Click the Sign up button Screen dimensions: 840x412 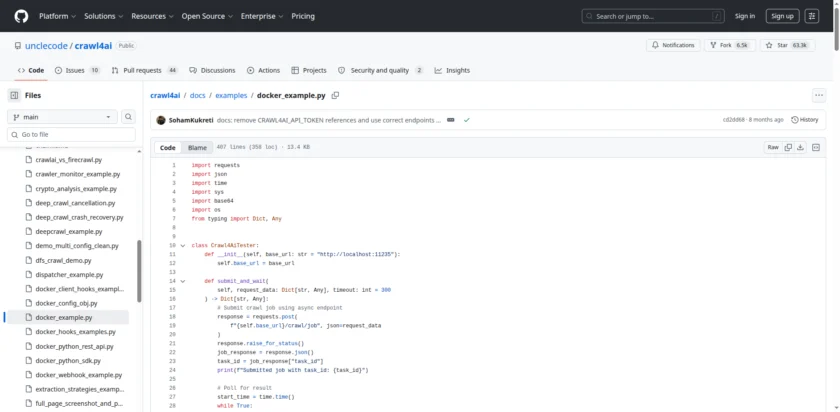[x=782, y=16]
